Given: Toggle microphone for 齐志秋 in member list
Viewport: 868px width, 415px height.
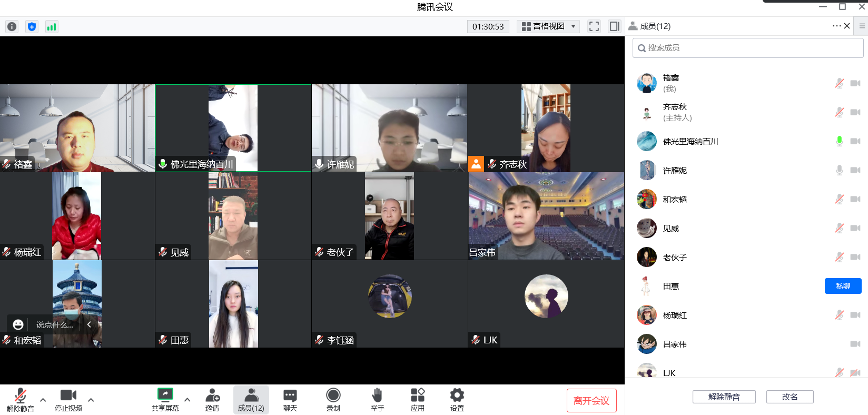Looking at the screenshot, I should (x=840, y=112).
